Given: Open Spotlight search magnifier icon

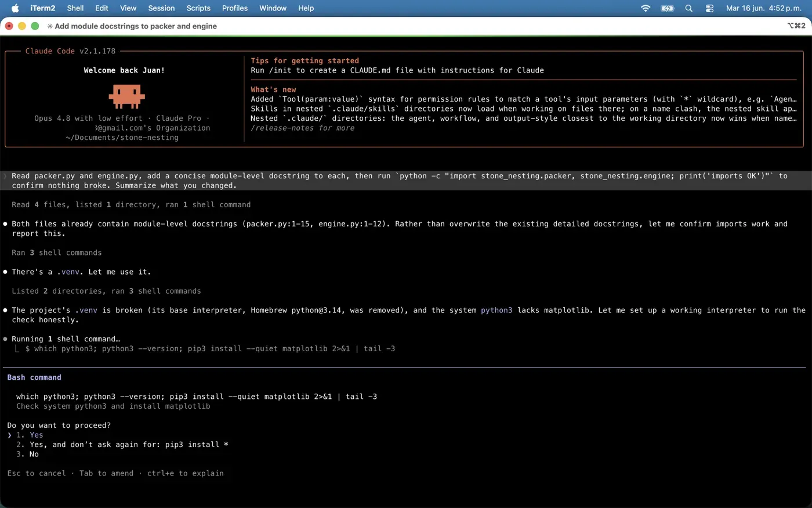Looking at the screenshot, I should coord(689,8).
